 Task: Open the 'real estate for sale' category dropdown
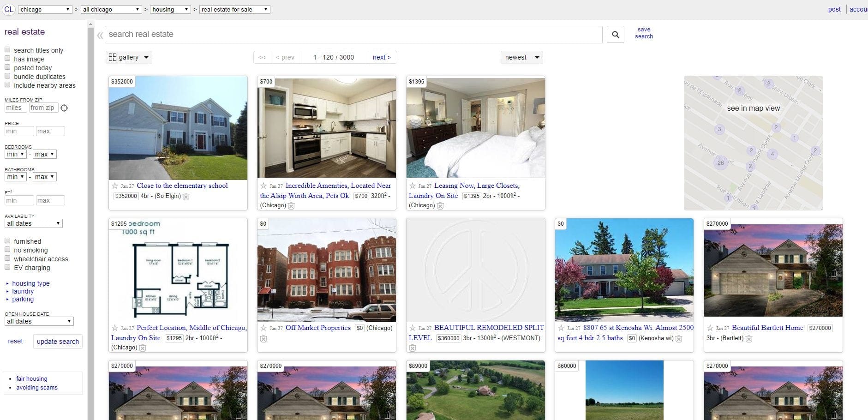pyautogui.click(x=234, y=9)
